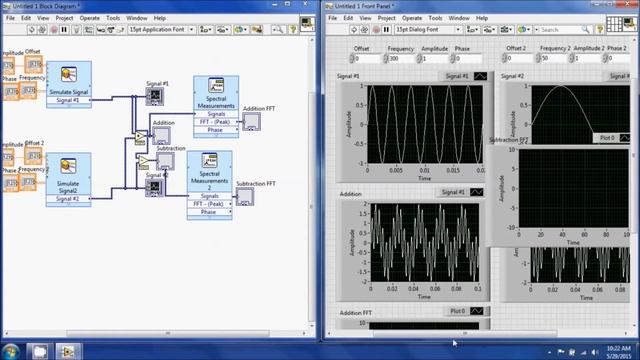
Task: Click Offset terminal of Simulate Signal
Action: click(x=33, y=64)
